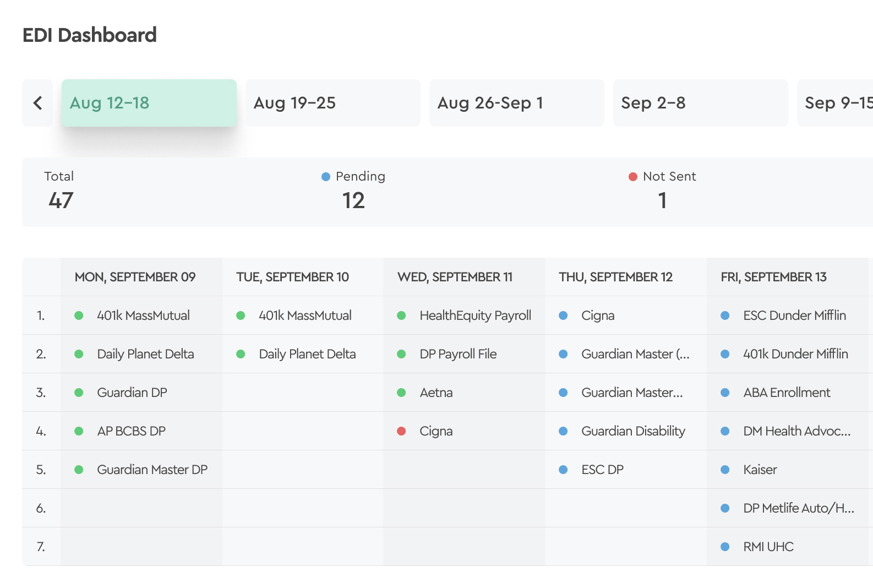This screenshot has width=873, height=588.
Task: Open the Aug 26-Sep 1 week tab
Action: 517,103
